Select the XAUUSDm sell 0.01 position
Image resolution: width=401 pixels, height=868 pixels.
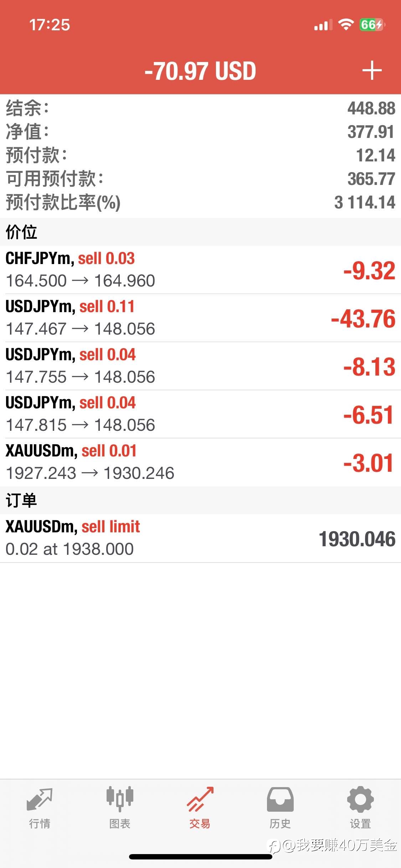pos(200,462)
